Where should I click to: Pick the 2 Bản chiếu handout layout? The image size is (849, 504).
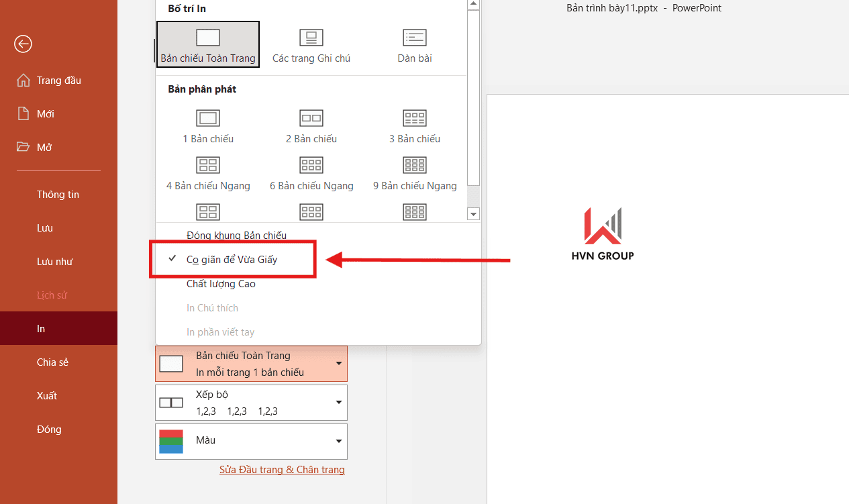pos(311,119)
